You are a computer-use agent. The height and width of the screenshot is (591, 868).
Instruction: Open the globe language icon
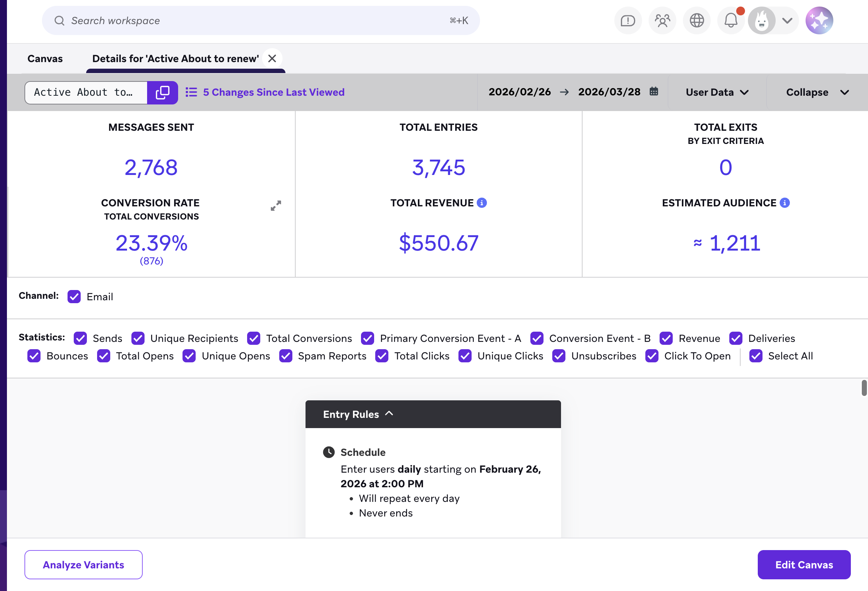[x=696, y=20]
